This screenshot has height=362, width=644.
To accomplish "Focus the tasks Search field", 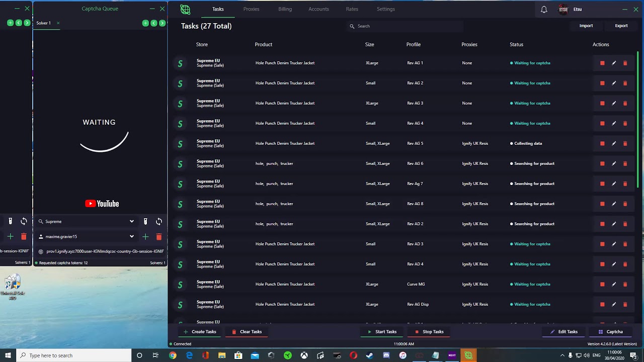I will 405,26.
